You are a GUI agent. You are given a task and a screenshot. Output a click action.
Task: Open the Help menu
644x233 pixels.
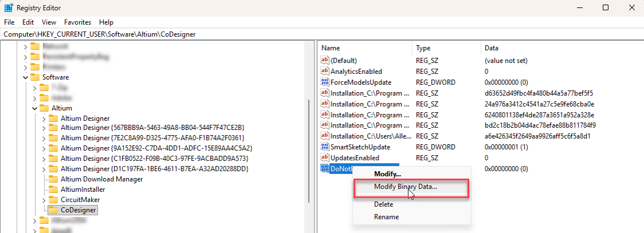(x=106, y=22)
